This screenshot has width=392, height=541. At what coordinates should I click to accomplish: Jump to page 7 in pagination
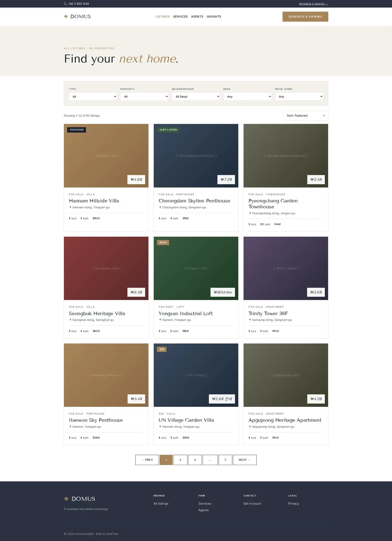point(225,460)
